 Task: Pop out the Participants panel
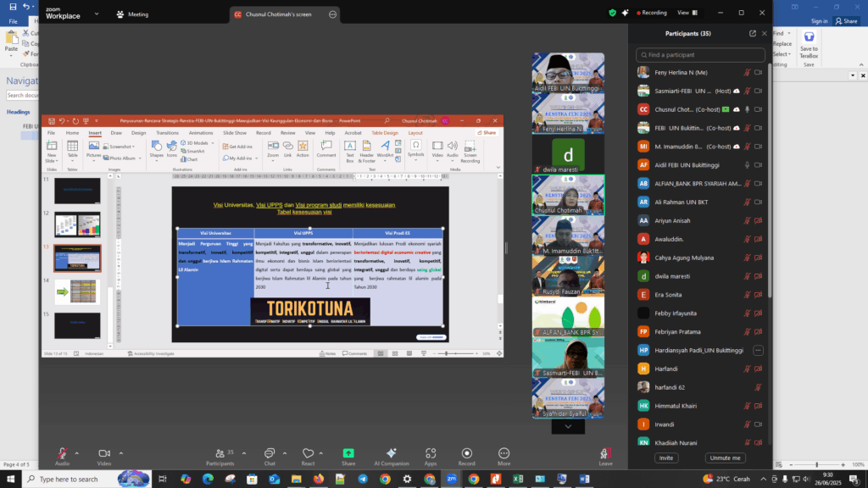[752, 34]
